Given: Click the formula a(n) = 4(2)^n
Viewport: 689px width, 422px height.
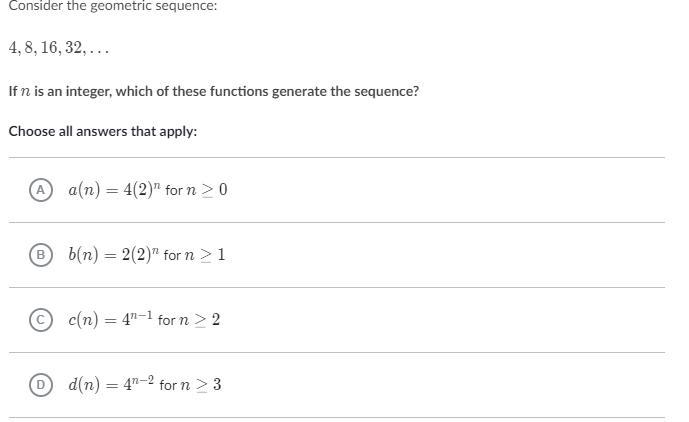Looking at the screenshot, I should point(114,189).
